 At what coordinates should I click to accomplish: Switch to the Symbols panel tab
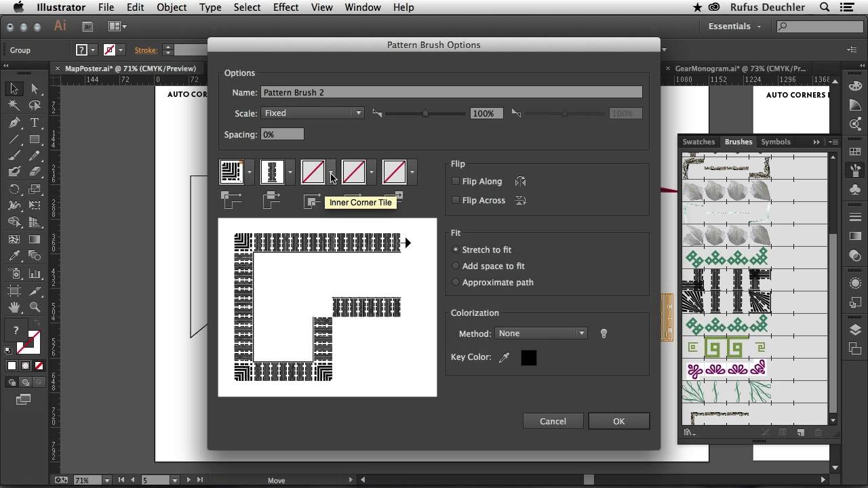[x=775, y=142]
